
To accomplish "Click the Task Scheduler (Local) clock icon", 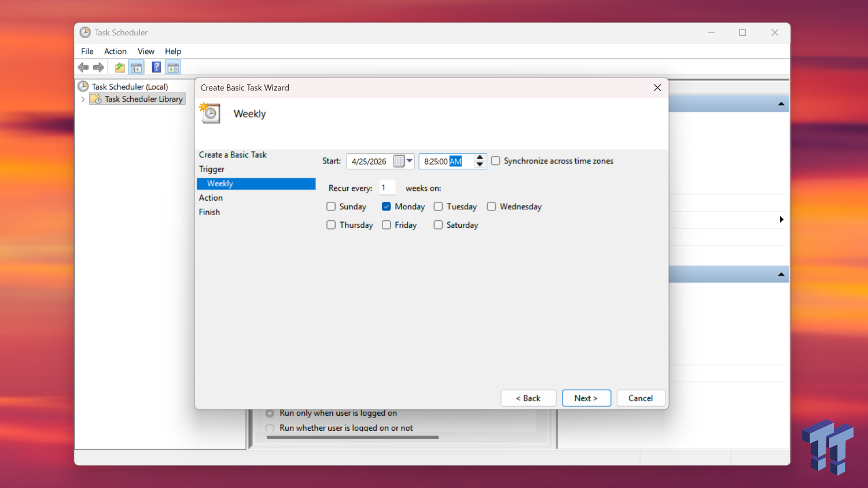I will coord(83,87).
